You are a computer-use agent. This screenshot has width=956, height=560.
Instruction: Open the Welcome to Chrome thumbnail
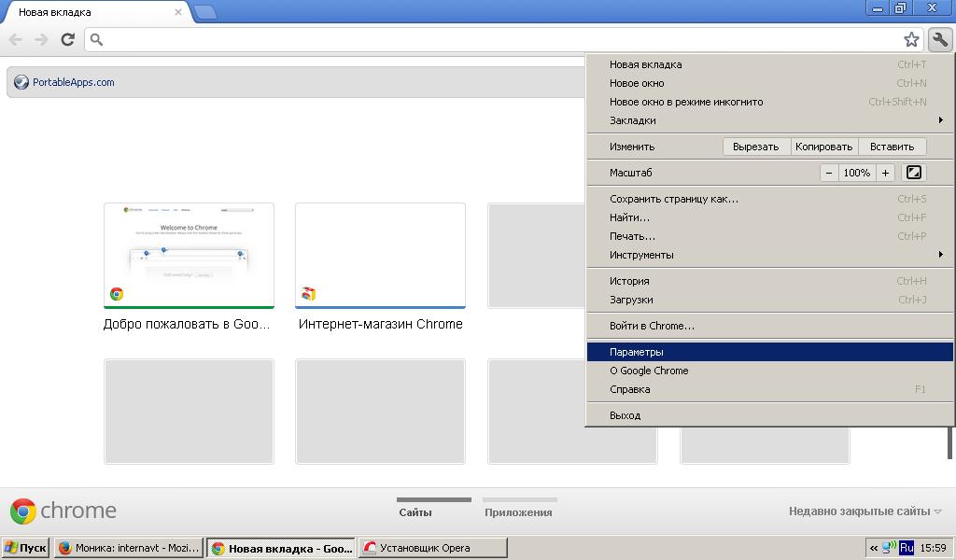(189, 256)
